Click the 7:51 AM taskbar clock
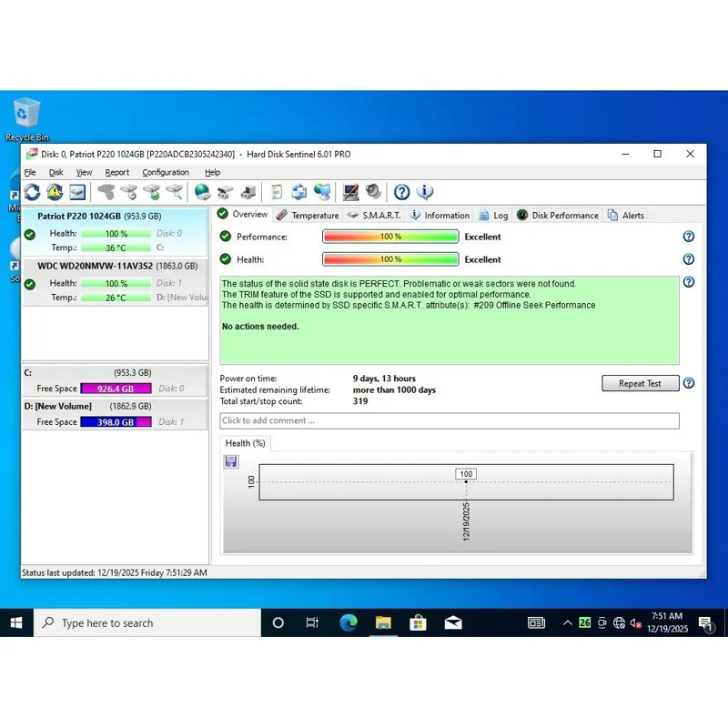Screen dimensions: 728x728 [667, 622]
